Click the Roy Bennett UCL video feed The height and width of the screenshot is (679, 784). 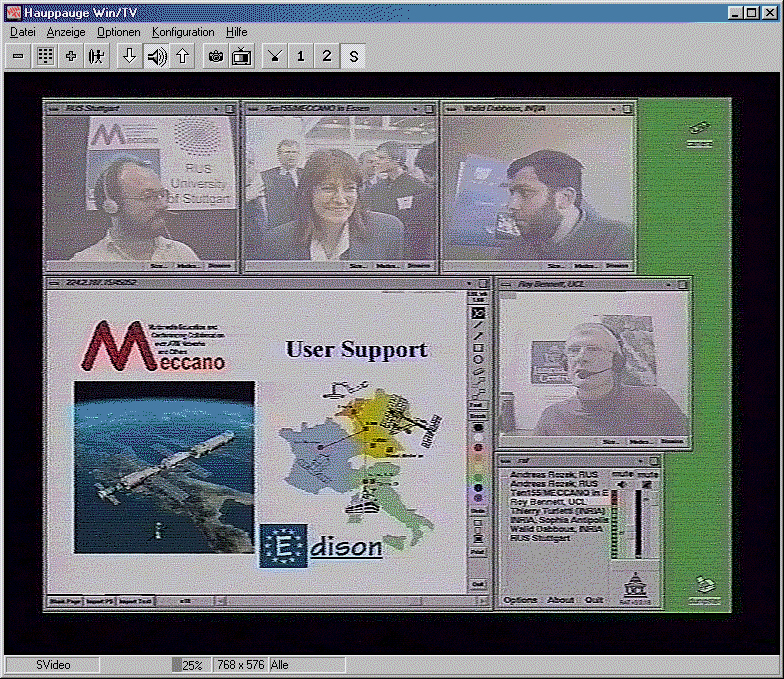tap(595, 364)
